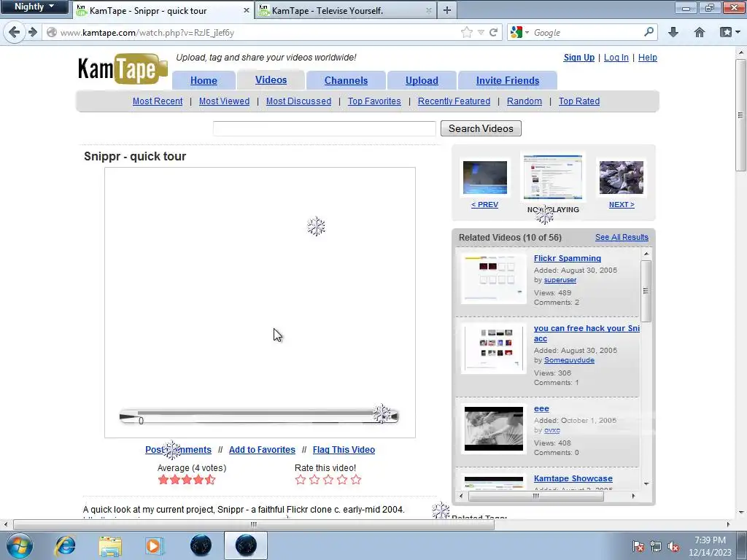The image size is (747, 560).
Task: Click the Action Center flag tray icon
Action: click(x=638, y=546)
